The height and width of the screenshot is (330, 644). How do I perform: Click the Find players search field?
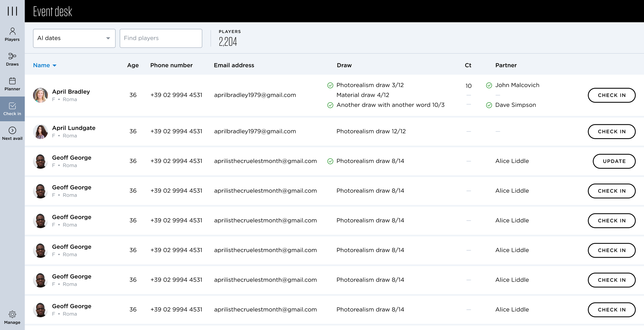pos(161,38)
